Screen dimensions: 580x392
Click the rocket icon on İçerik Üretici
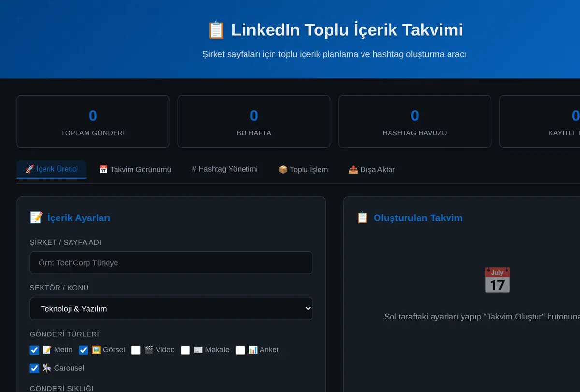coord(29,169)
